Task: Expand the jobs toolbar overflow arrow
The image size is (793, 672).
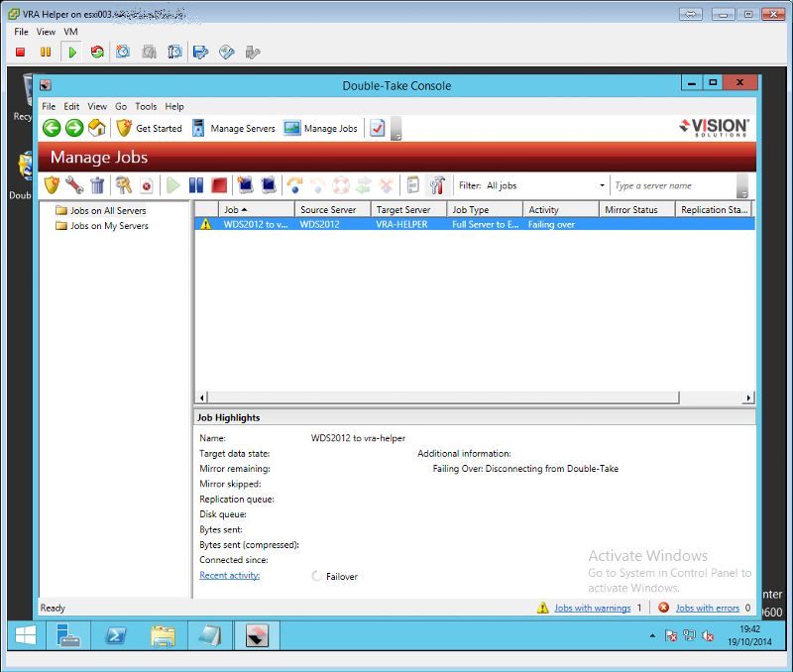Action: [x=741, y=186]
